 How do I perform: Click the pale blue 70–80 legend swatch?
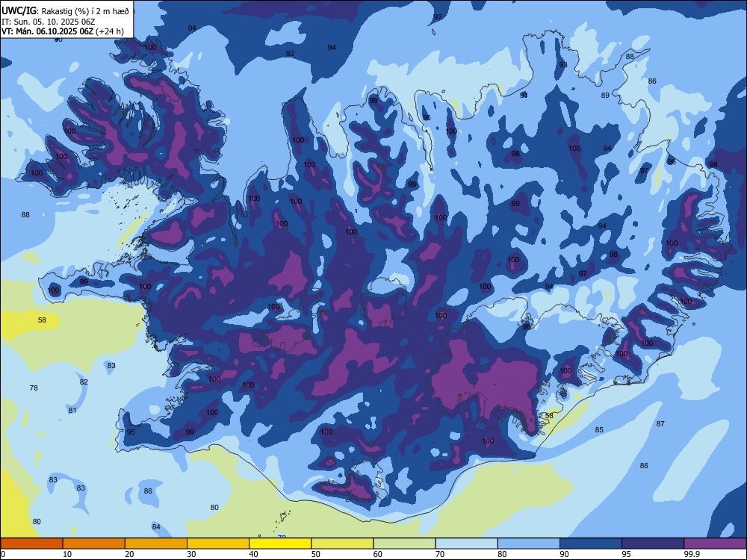point(467,544)
